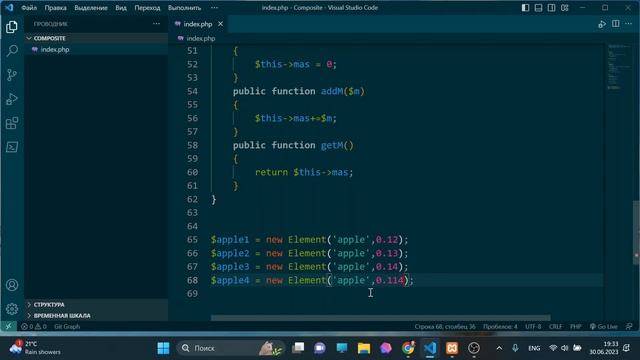The height and width of the screenshot is (360, 640).
Task: Open the Windows Start menu
Action: click(x=163, y=348)
